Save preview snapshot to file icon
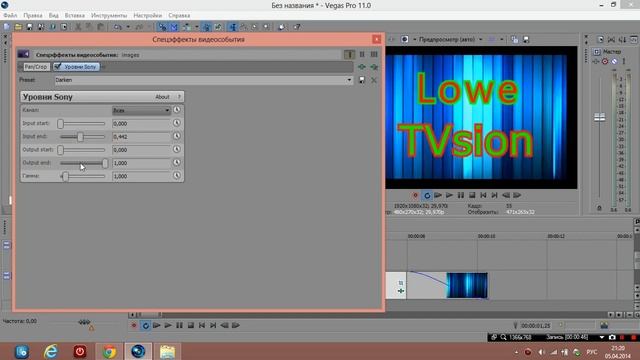The height and width of the screenshot is (360, 640). [x=526, y=39]
